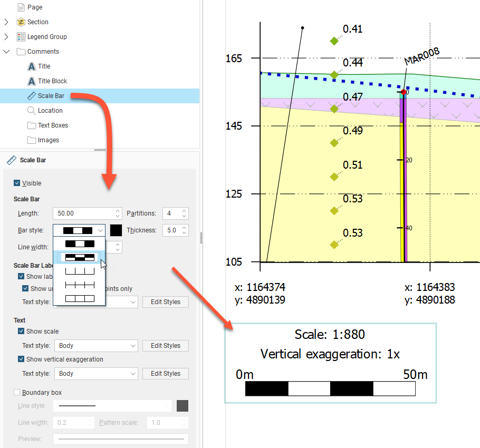
Task: Click the Title Block text icon
Action: click(x=32, y=81)
